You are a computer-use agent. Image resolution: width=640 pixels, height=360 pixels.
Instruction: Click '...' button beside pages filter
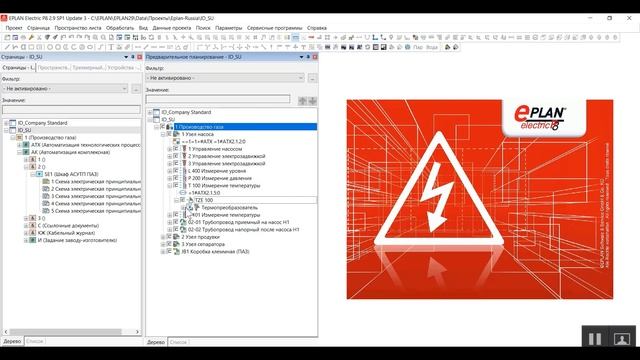tap(136, 89)
